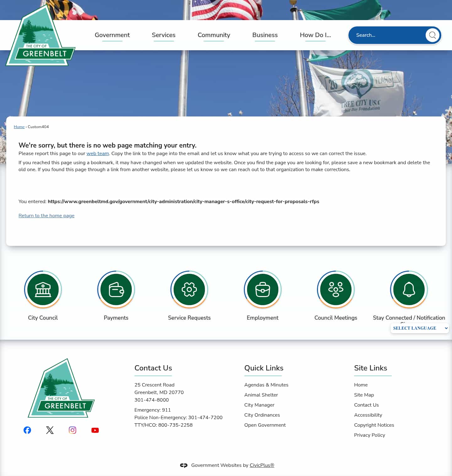Open the Government menu
Viewport: 452px width, 476px height.
point(112,35)
